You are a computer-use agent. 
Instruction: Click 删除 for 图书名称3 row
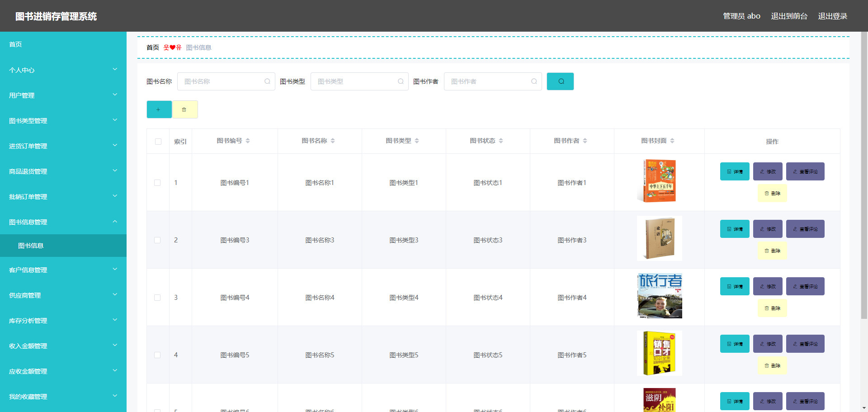click(772, 251)
